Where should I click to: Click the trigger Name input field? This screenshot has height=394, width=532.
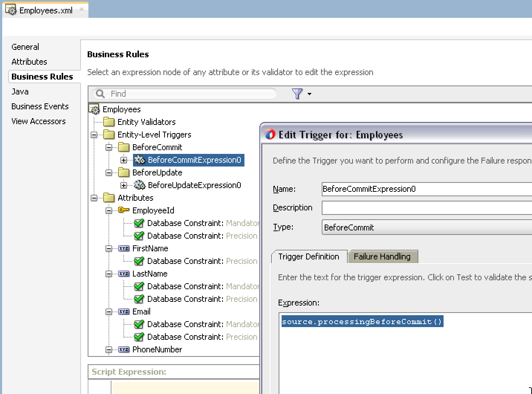click(427, 189)
